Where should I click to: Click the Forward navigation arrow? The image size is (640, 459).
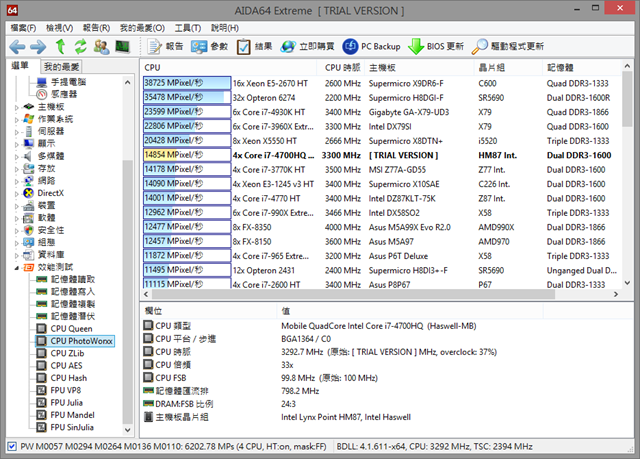point(38,47)
